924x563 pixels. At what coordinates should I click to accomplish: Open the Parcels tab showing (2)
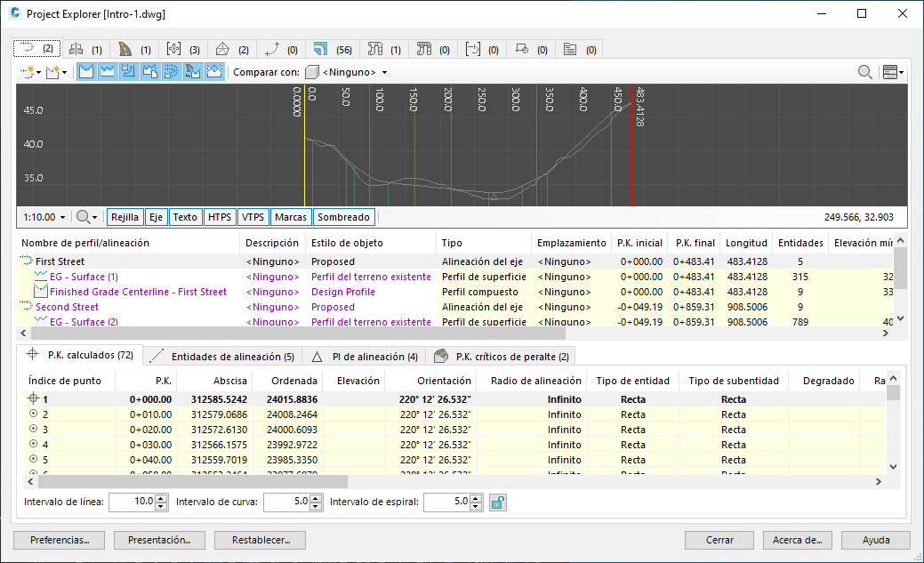pos(232,49)
